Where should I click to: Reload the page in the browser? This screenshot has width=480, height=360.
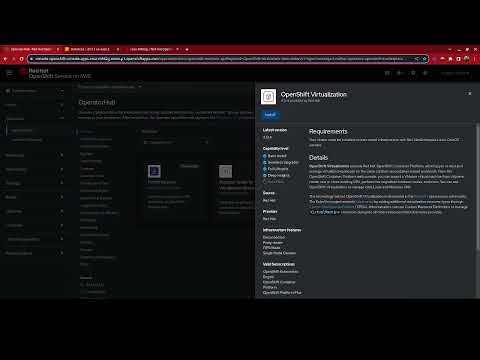coord(21,59)
